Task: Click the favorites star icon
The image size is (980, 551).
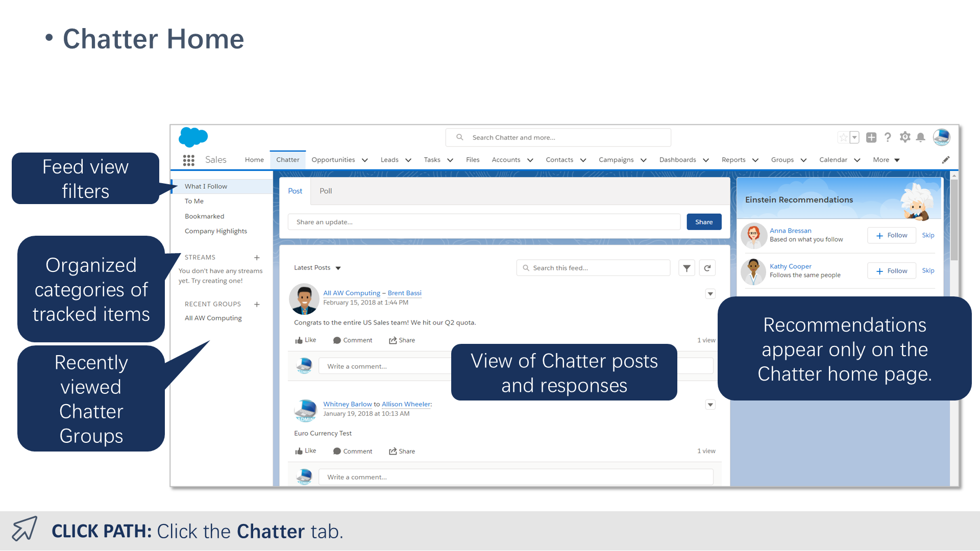Action: [843, 137]
